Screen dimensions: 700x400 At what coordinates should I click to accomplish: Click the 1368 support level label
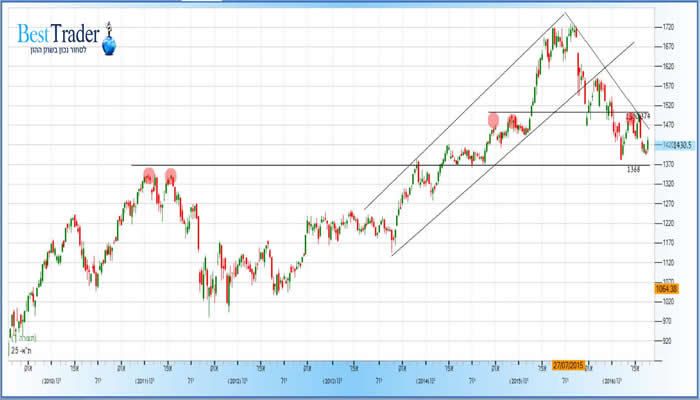[633, 171]
